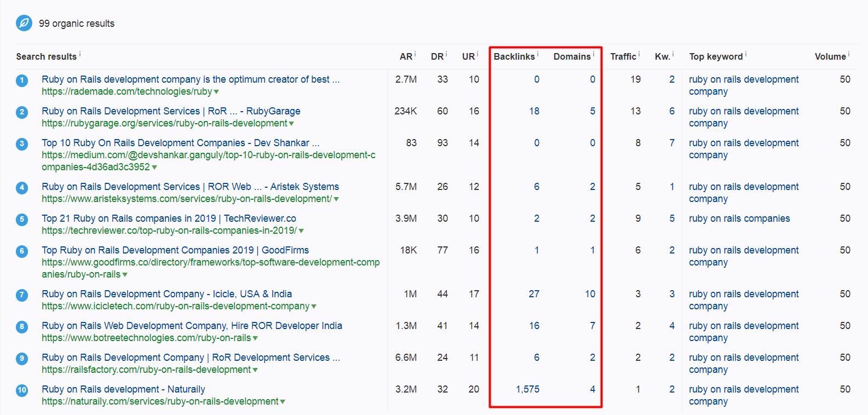The height and width of the screenshot is (415, 868).
Task: Sort by the Backlinks column header
Action: [514, 56]
